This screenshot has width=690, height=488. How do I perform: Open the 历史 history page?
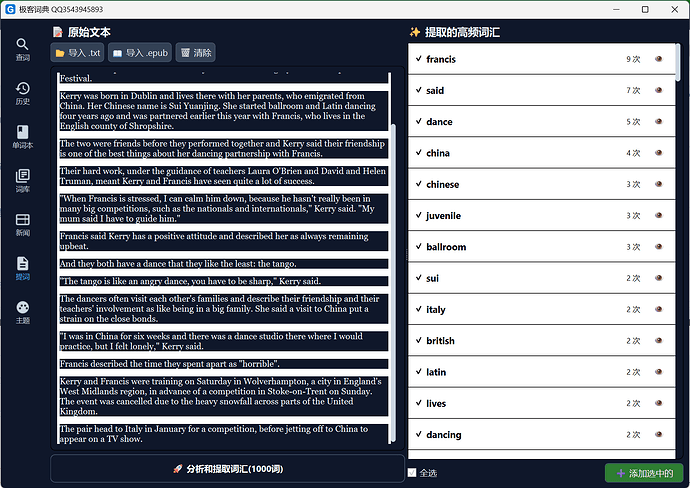(22, 92)
